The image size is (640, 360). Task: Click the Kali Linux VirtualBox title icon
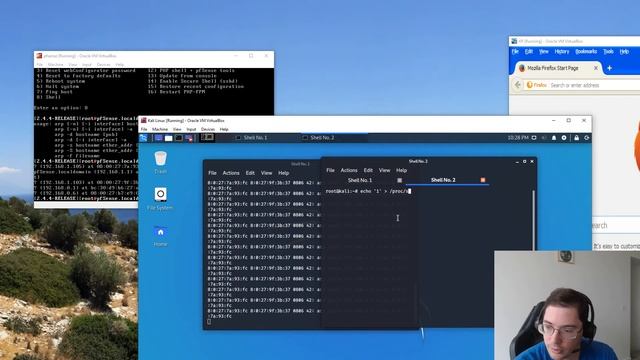pos(143,120)
